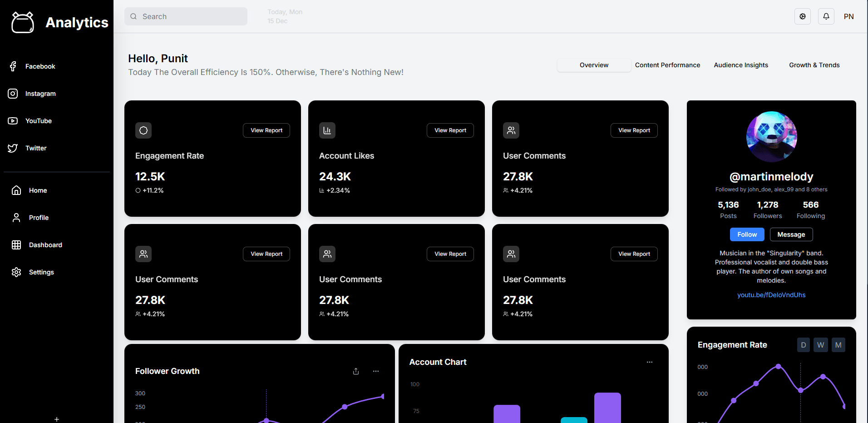The width and height of the screenshot is (868, 423).
Task: Open the Audience Insights tab
Action: pyautogui.click(x=741, y=65)
